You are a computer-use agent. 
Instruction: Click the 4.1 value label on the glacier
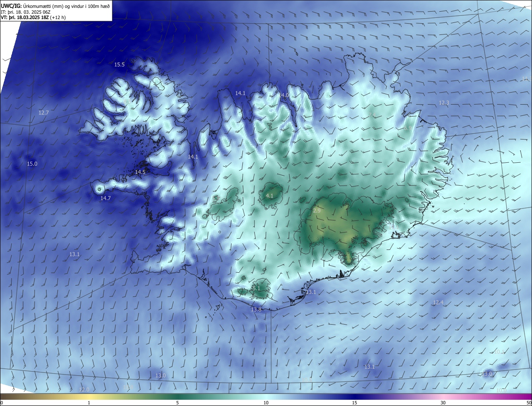[269, 196]
